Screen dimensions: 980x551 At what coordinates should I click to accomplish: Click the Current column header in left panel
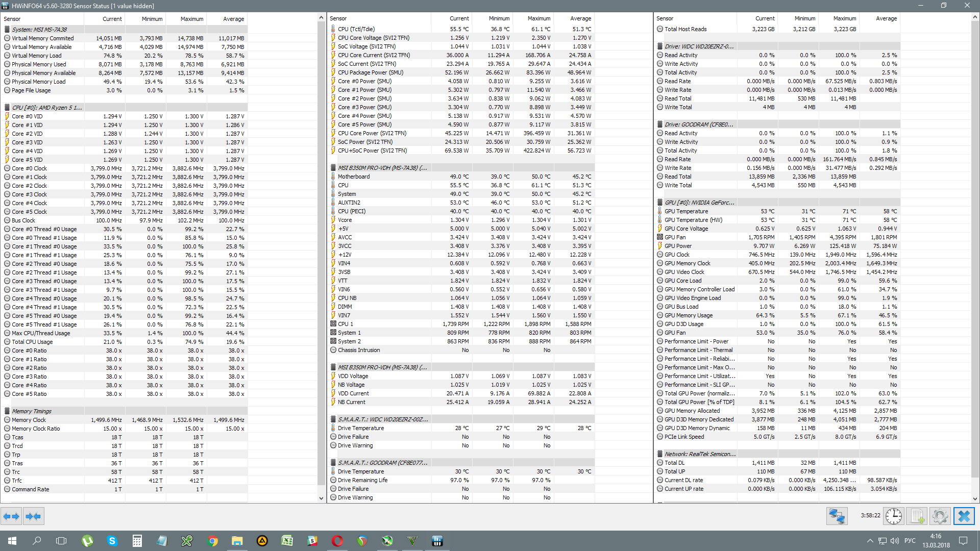[x=104, y=19]
